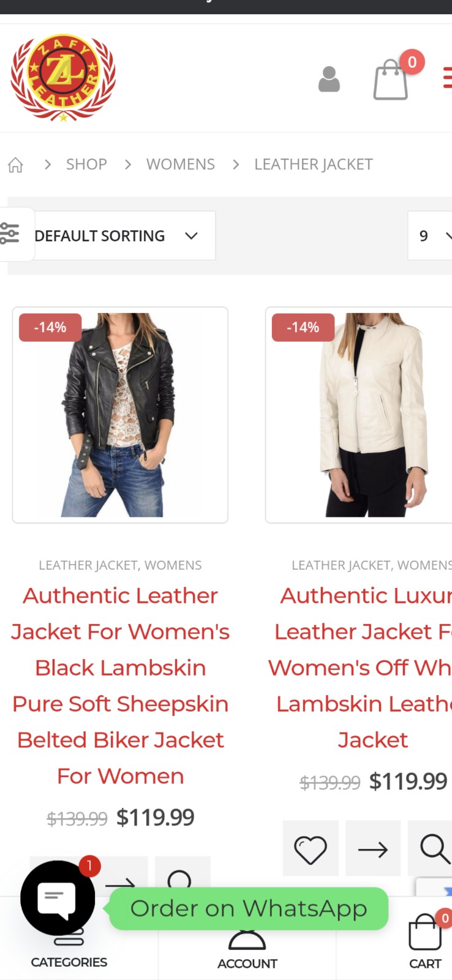Expand the Default Sorting dropdown
Screen dimensions: 452x980
click(124, 236)
